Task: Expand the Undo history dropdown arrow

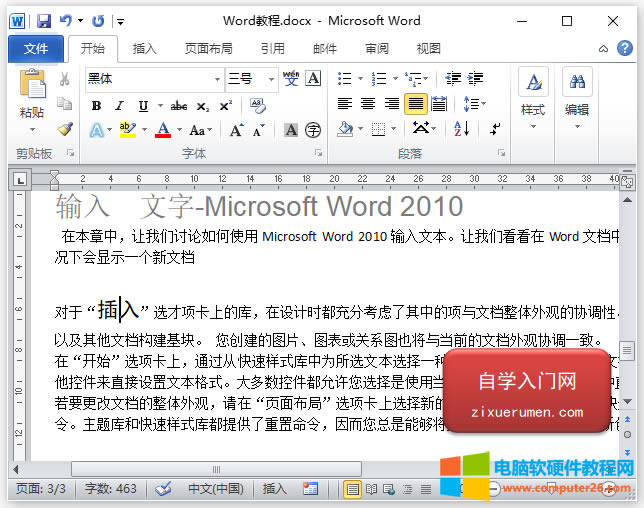Action: coord(80,20)
